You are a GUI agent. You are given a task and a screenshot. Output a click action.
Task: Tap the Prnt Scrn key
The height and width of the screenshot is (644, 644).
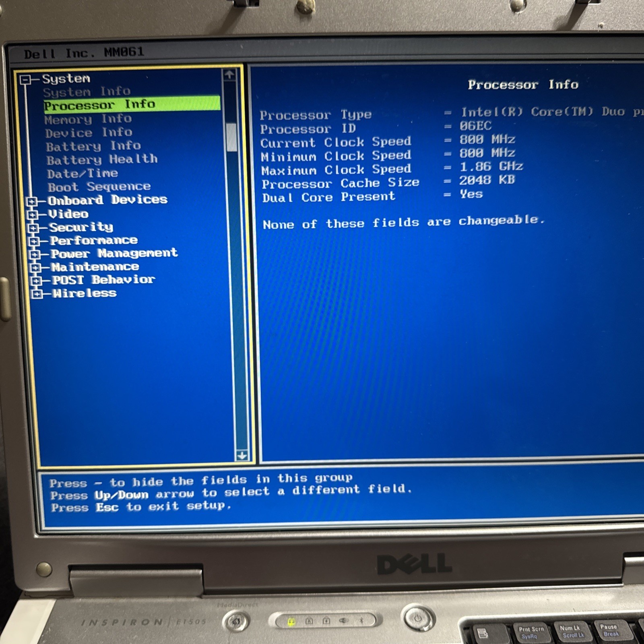coord(531,632)
